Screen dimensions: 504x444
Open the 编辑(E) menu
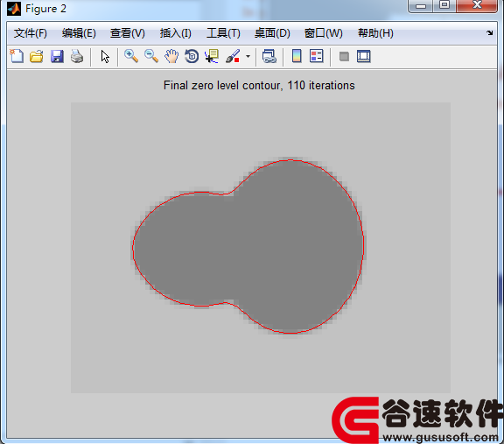click(x=79, y=32)
